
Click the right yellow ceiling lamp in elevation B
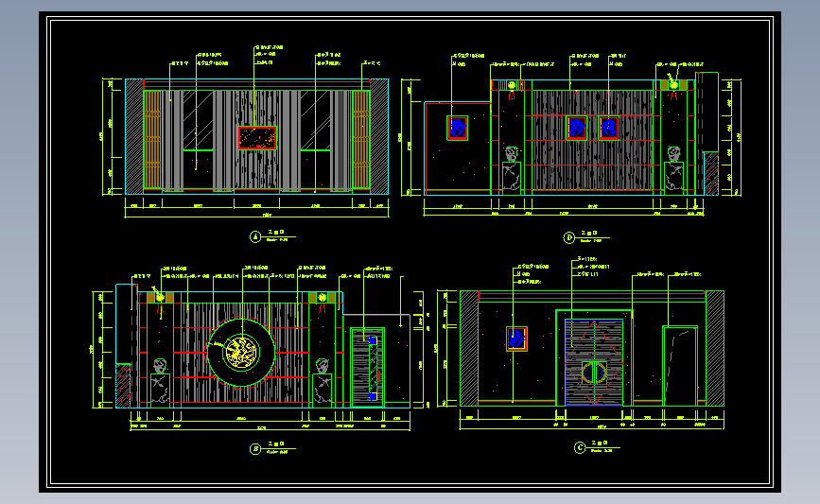323,298
